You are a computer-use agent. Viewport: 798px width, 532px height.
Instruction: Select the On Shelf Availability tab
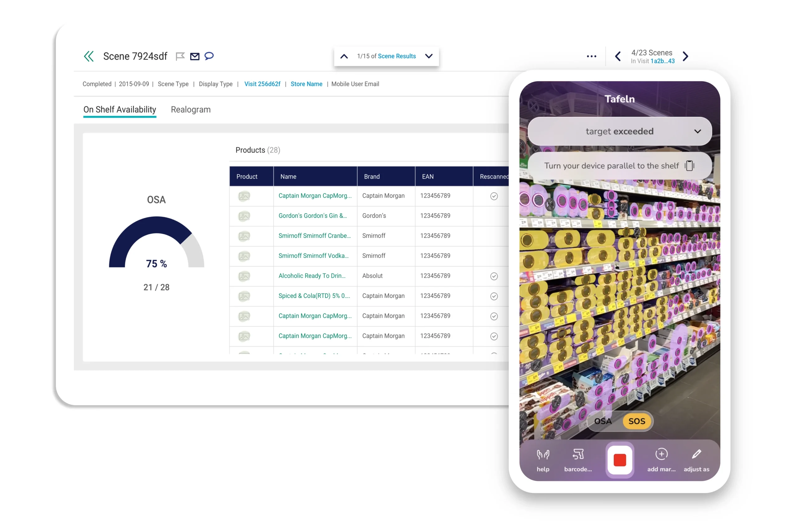[120, 110]
